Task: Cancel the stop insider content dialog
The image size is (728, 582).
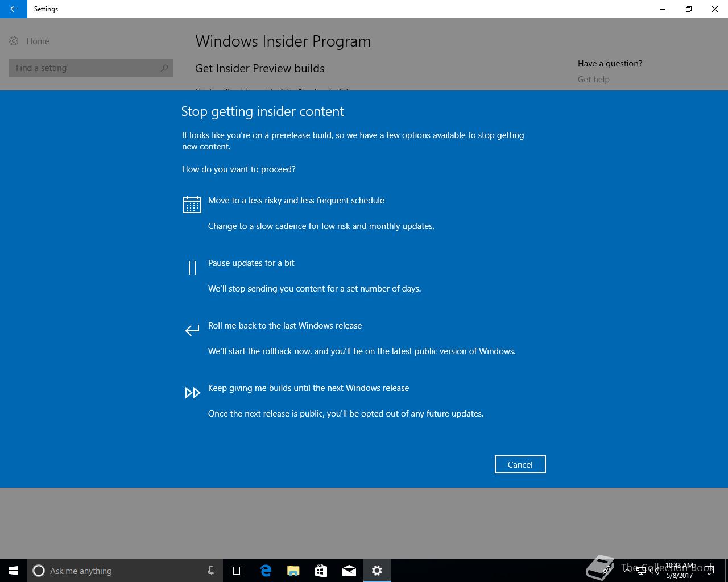Action: [520, 464]
